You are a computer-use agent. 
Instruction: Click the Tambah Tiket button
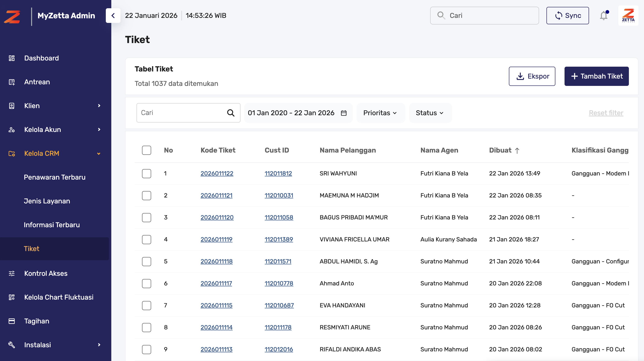(597, 76)
